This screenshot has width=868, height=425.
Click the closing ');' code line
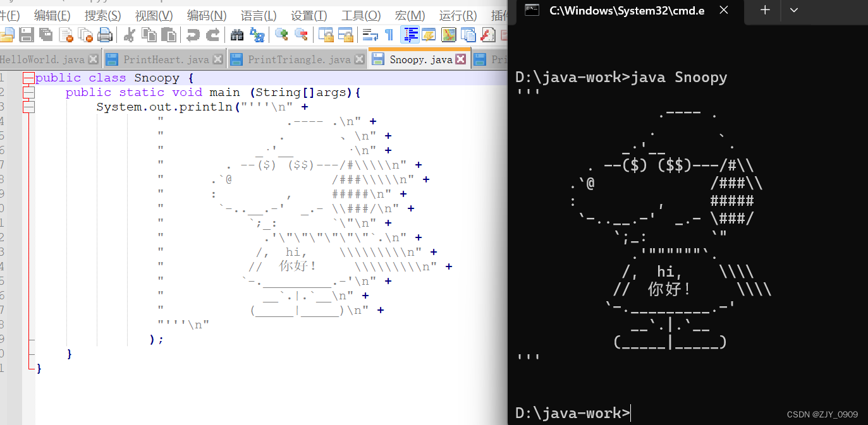click(156, 339)
